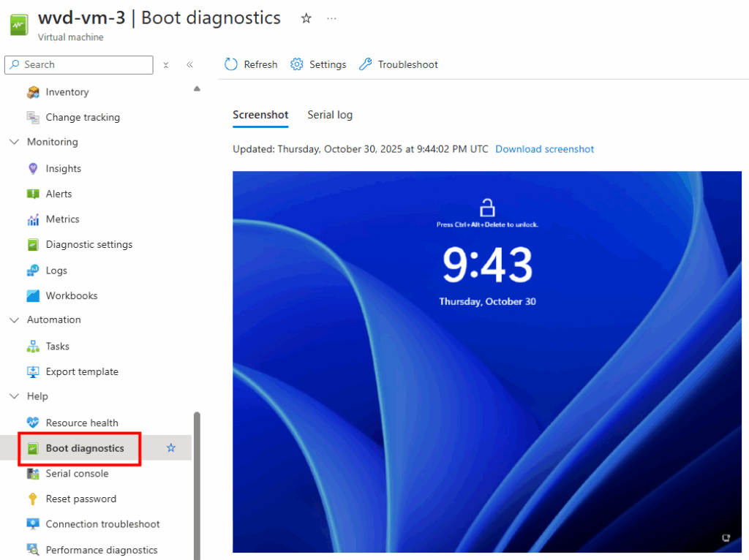749x560 pixels.
Task: Toggle favorite star beside Boot diagnostics
Action: (x=171, y=447)
